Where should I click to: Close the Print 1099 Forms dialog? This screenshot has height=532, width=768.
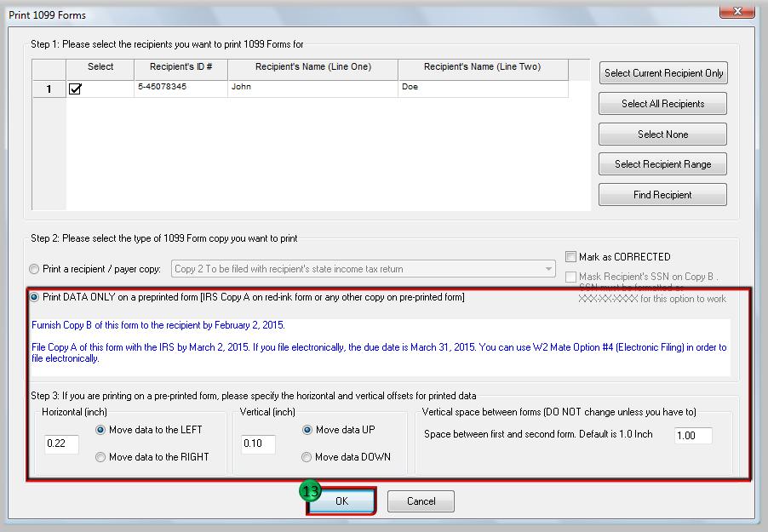point(736,11)
